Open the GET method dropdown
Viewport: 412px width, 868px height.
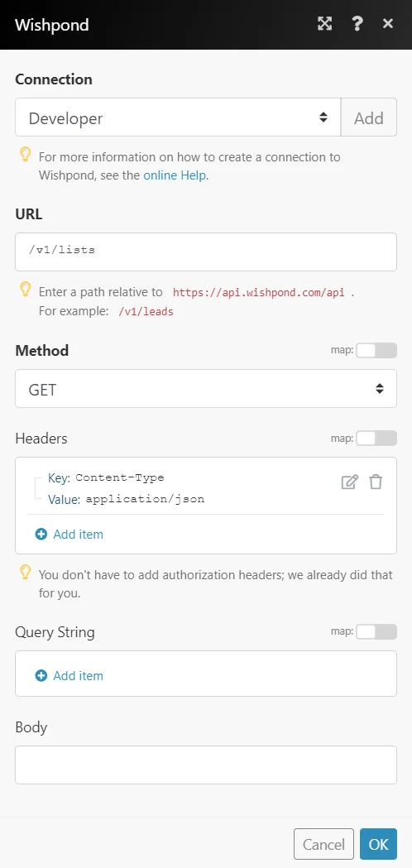pyautogui.click(x=206, y=389)
